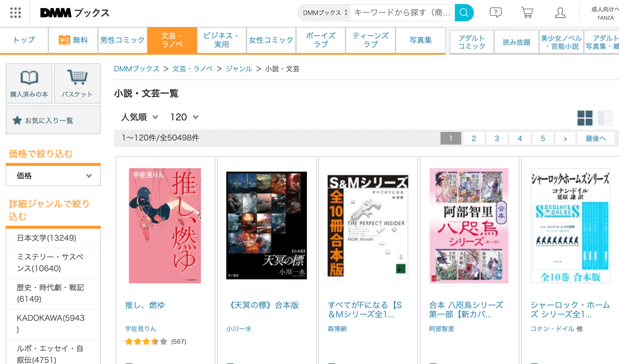
Task: Open すべてがFになる title link
Action: [x=365, y=310]
